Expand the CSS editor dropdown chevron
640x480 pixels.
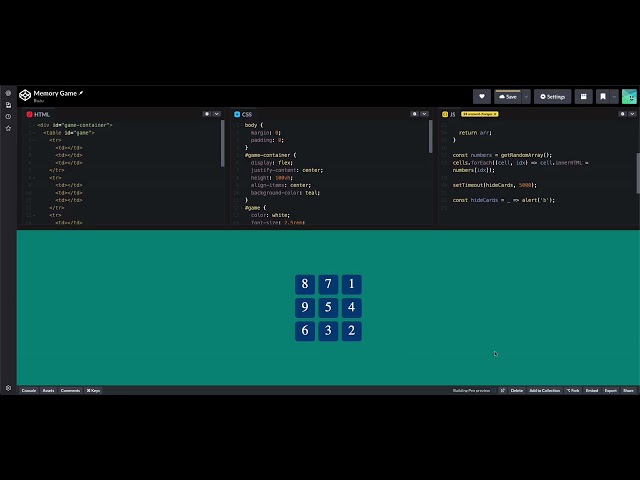pos(424,114)
